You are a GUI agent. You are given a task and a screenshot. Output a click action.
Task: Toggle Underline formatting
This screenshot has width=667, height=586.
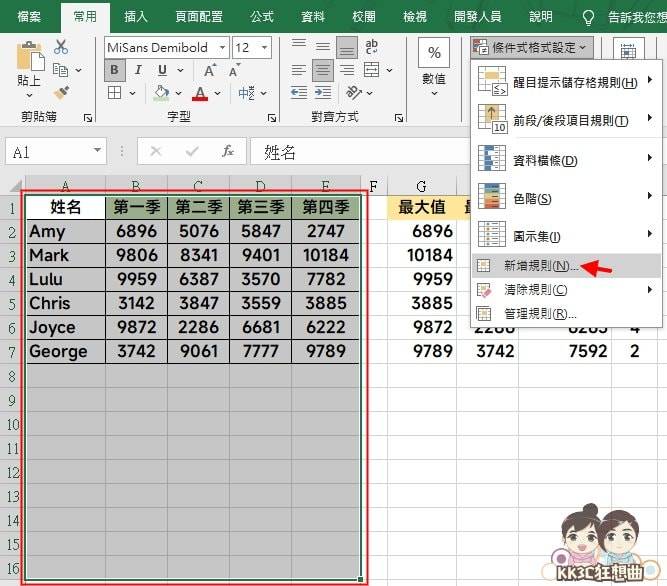click(162, 70)
